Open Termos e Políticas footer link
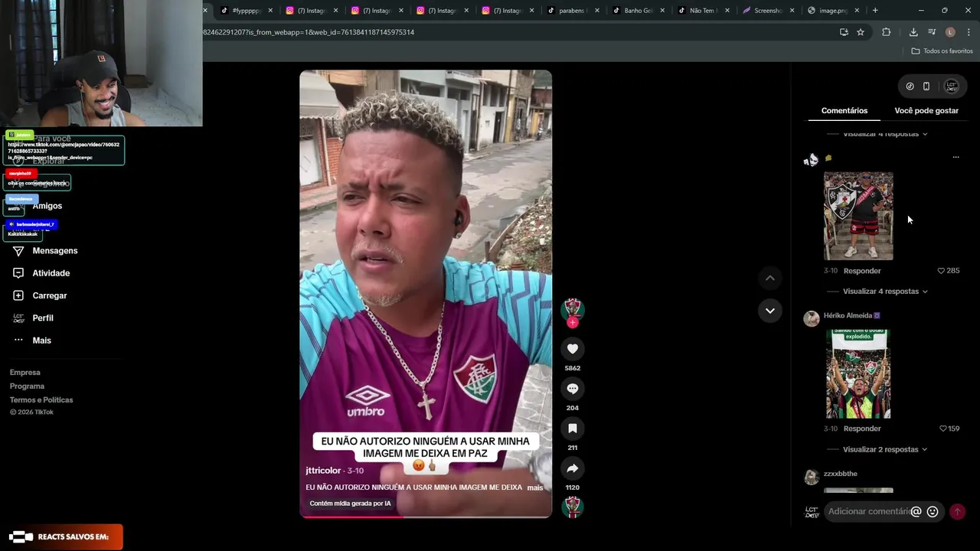980x551 pixels. 41,400
